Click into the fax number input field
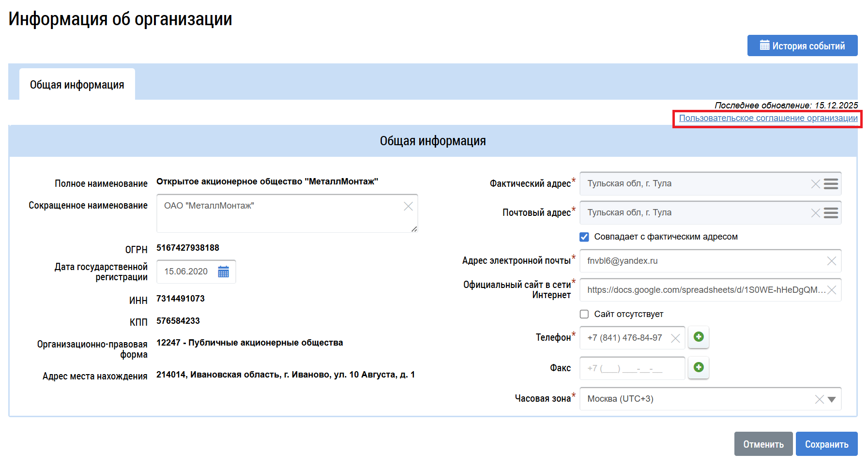The width and height of the screenshot is (868, 468). coord(632,368)
